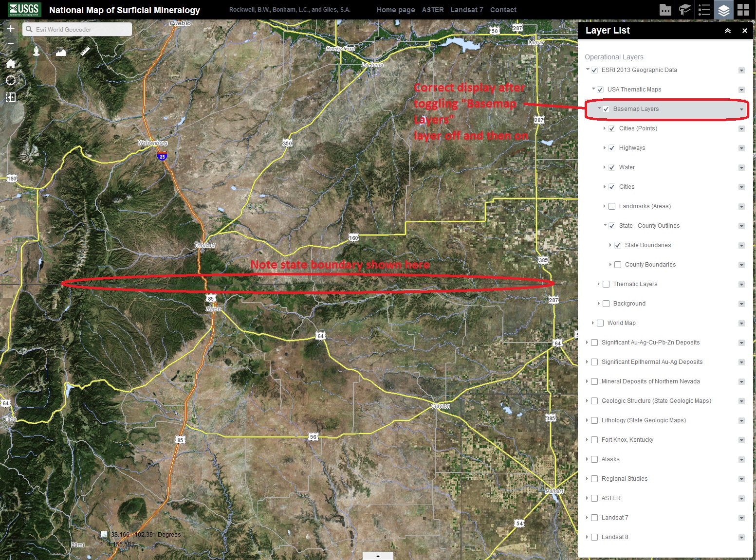Open options dropdown for Landsat 8 layer
Viewport: 756px width, 560px height.
point(741,537)
